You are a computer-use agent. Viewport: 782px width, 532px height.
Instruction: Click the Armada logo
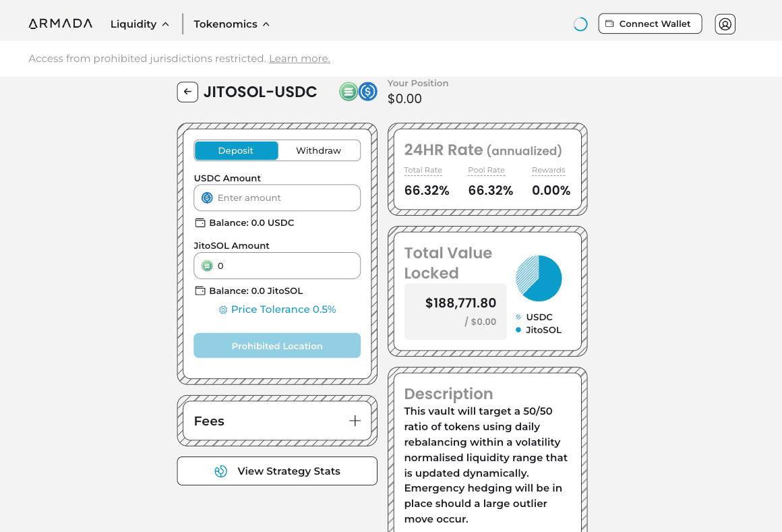[61, 24]
